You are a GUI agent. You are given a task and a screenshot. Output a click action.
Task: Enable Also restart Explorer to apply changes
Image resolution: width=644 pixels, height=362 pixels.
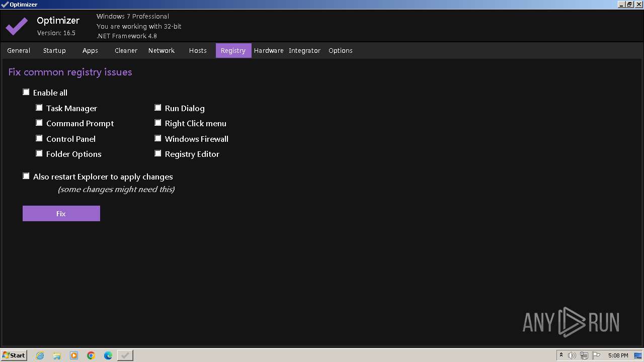[x=26, y=176]
